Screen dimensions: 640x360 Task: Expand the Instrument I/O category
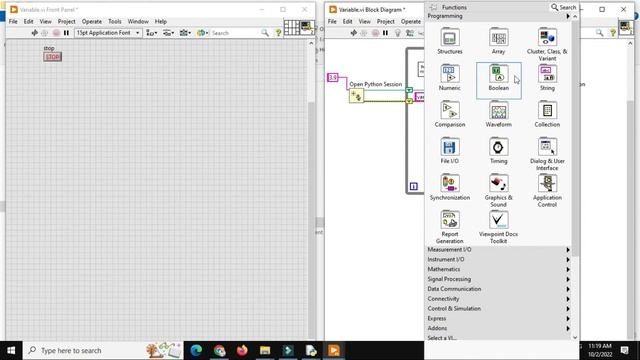pos(498,259)
